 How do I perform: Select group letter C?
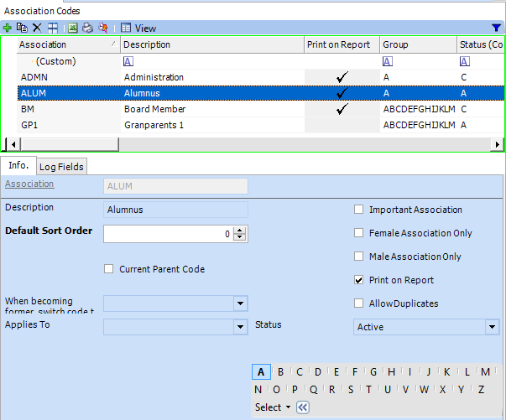[300, 372]
